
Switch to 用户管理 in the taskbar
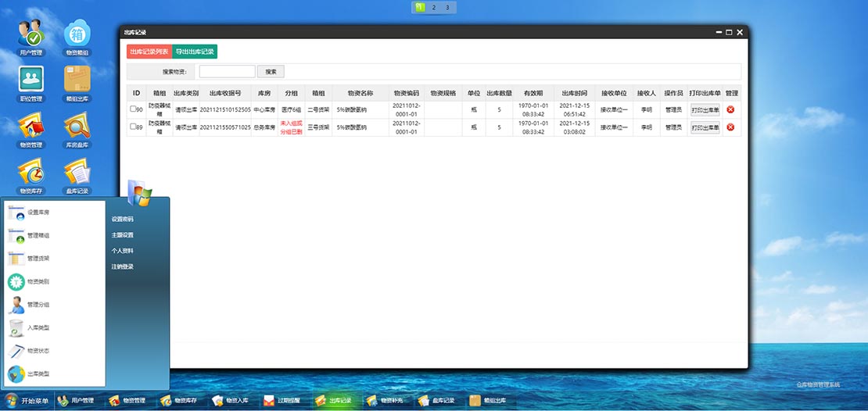click(77, 401)
